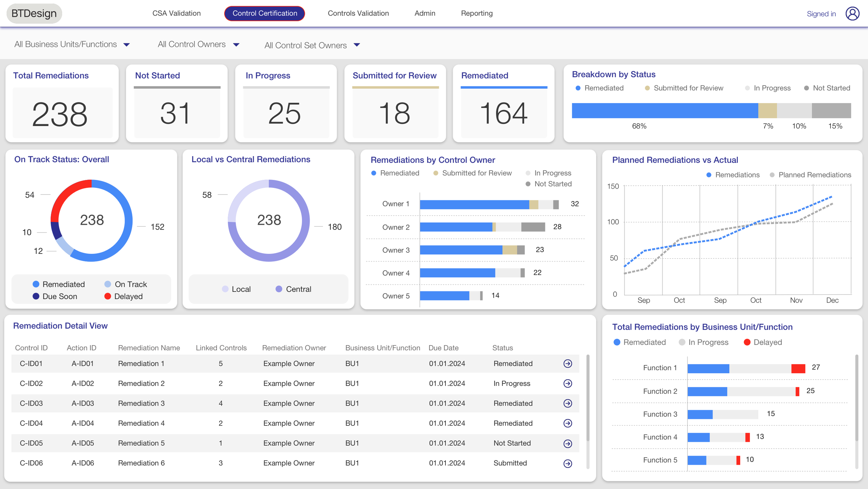Click the BTDesign logo
This screenshot has height=489, width=868.
[x=34, y=14]
